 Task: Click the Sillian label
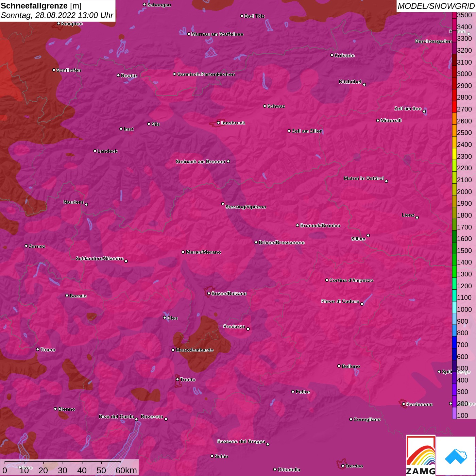click(x=358, y=239)
